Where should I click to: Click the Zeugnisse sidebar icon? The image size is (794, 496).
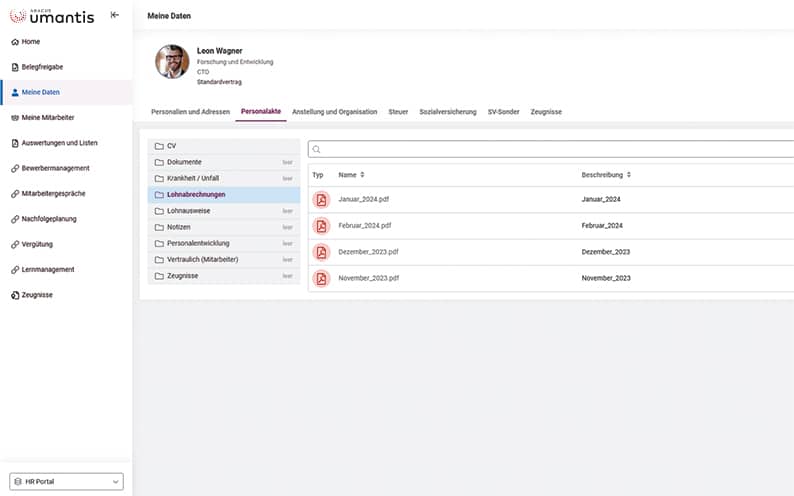[x=14, y=295]
